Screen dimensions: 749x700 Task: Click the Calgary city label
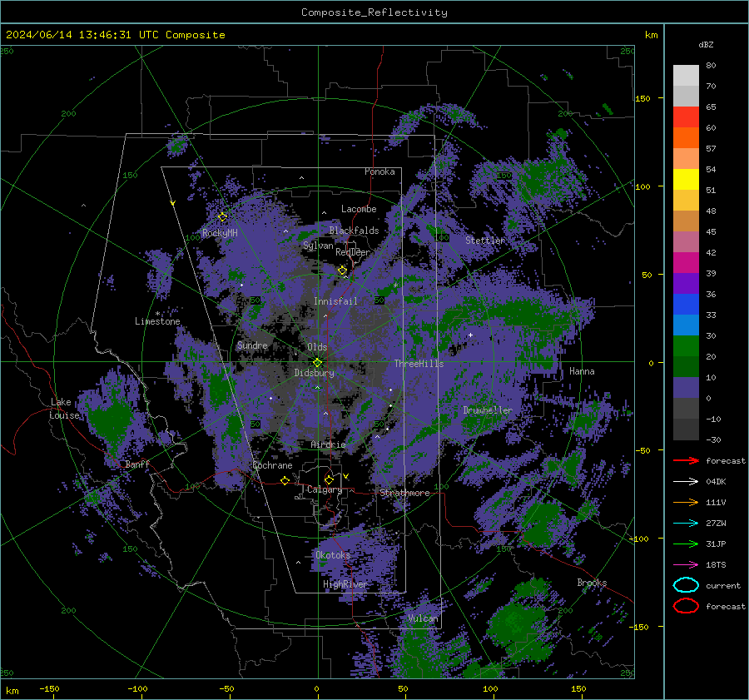coord(325,489)
